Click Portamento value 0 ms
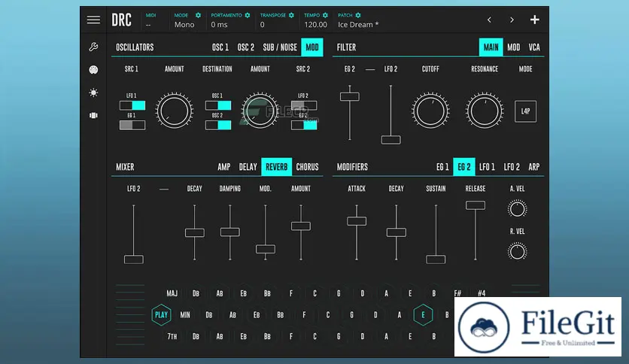Viewport: 629px width, 364px height. pos(220,25)
